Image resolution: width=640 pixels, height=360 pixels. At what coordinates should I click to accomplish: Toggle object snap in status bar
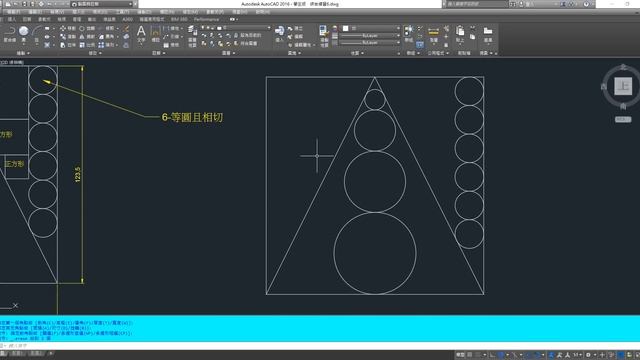click(x=538, y=355)
